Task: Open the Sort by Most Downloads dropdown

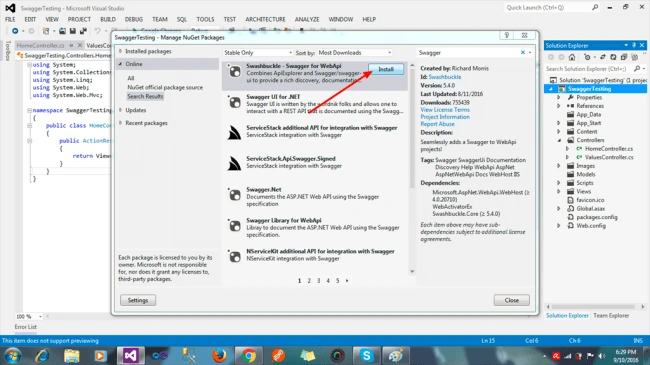Action: point(355,53)
